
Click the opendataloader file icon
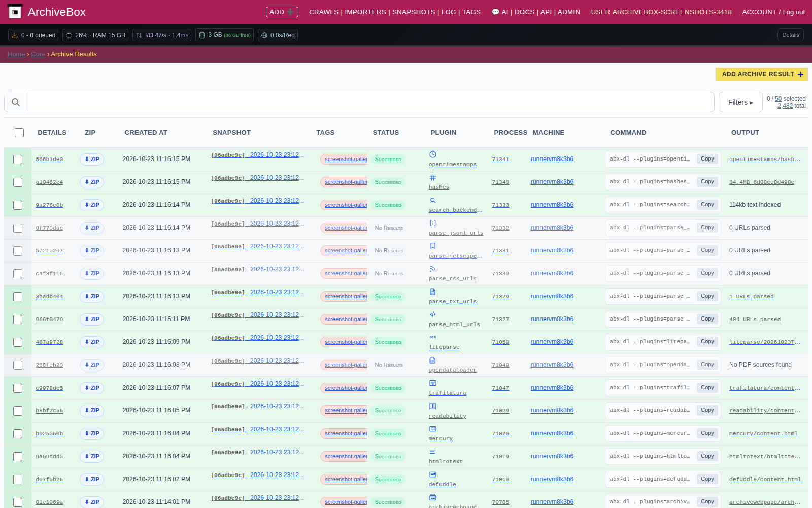(x=433, y=360)
